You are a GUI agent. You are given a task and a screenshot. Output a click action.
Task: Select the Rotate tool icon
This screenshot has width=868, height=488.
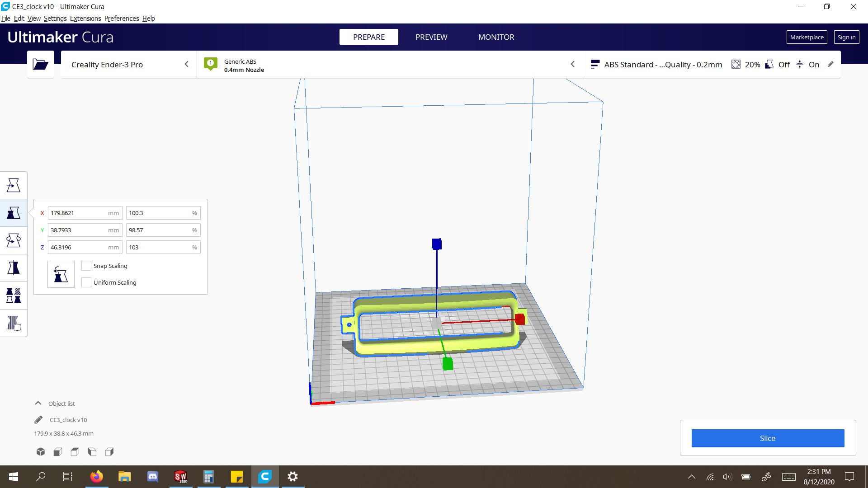pos(14,240)
